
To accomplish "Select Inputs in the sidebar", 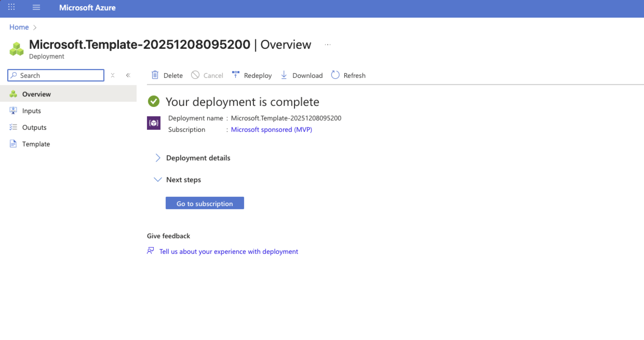I will point(31,111).
